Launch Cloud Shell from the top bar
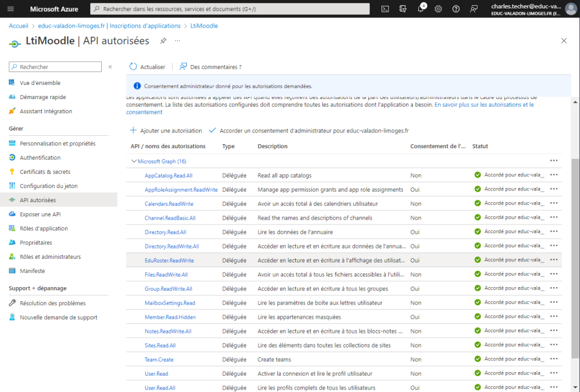Viewport: 580px width, 392px height. click(x=385, y=9)
